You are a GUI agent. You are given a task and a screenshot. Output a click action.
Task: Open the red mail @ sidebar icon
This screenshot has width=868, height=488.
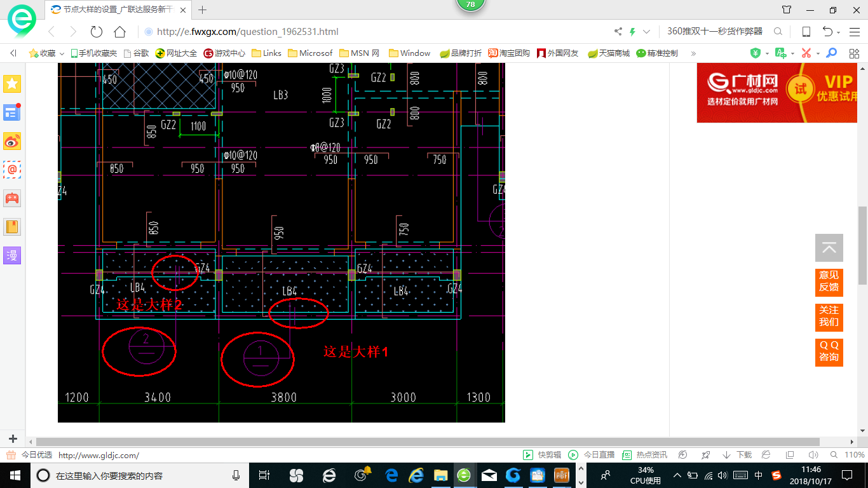(x=12, y=170)
